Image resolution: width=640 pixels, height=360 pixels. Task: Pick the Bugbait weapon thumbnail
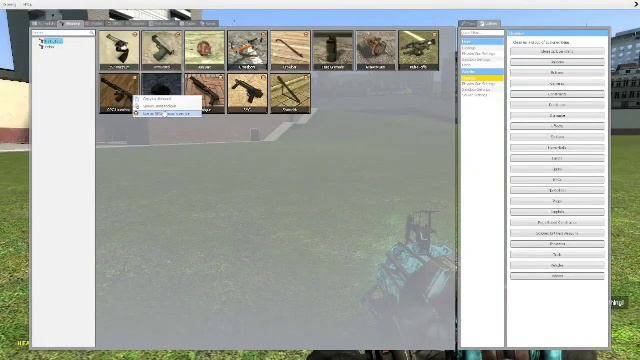[205, 50]
